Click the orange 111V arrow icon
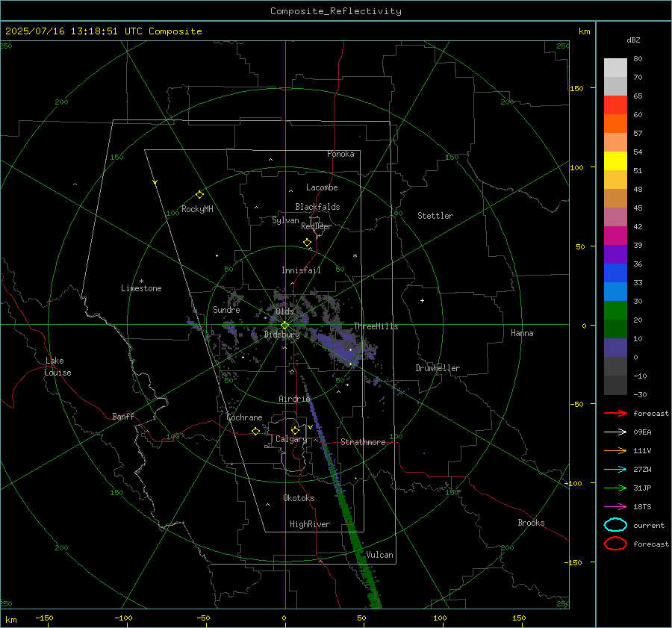 (615, 450)
